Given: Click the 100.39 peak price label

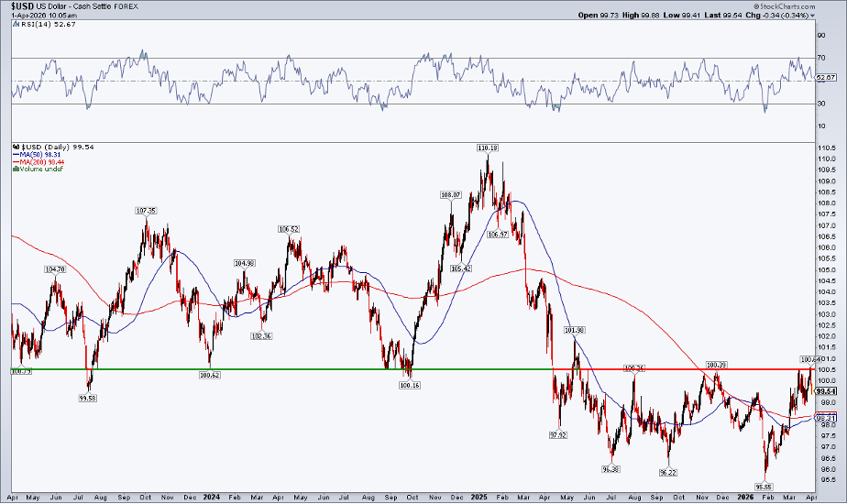Looking at the screenshot, I should (x=716, y=365).
